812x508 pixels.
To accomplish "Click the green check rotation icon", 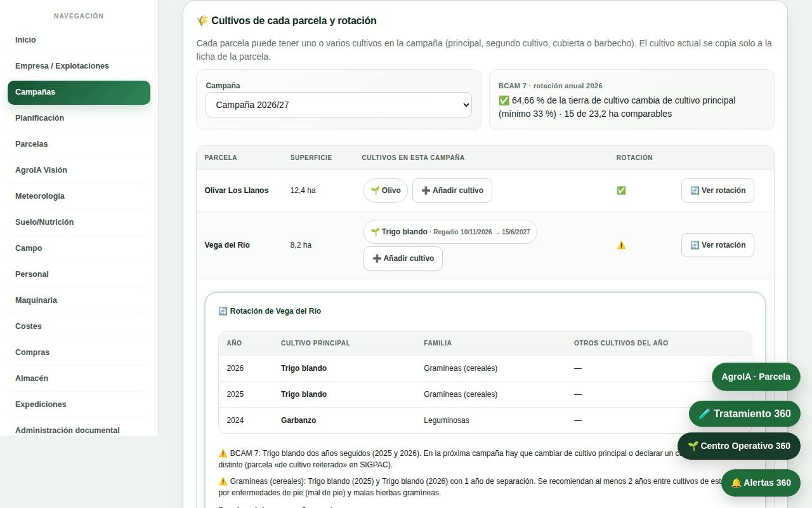I will [621, 190].
